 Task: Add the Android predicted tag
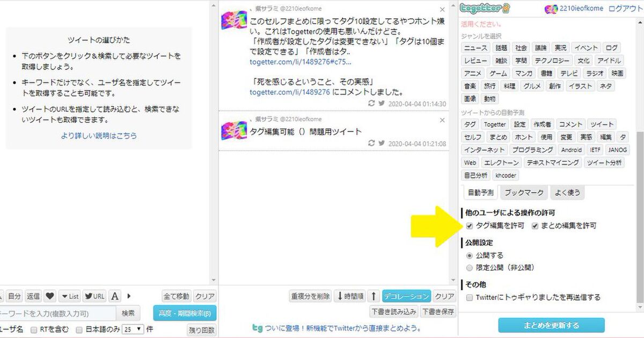[x=572, y=150]
